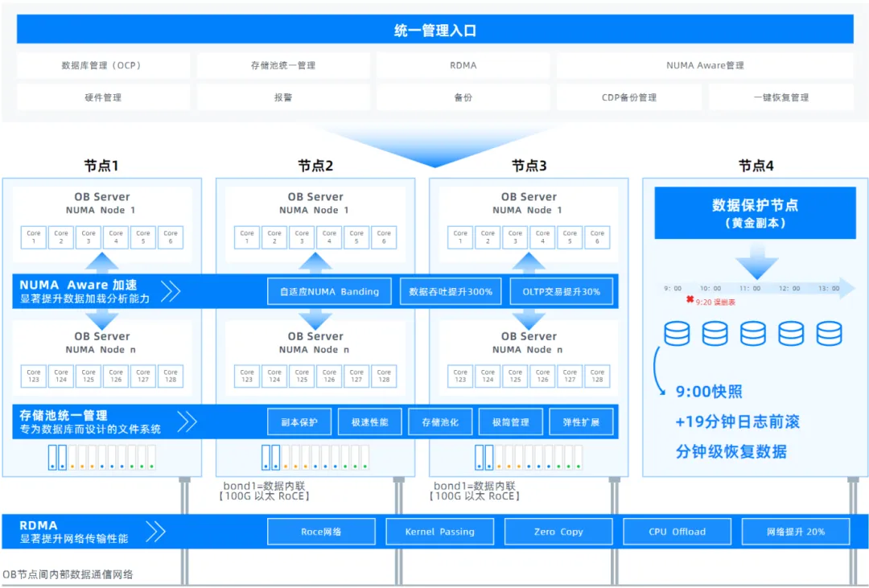Viewport: 869px width, 588px height.
Task: Click the Zero Copy button
Action: tap(558, 532)
